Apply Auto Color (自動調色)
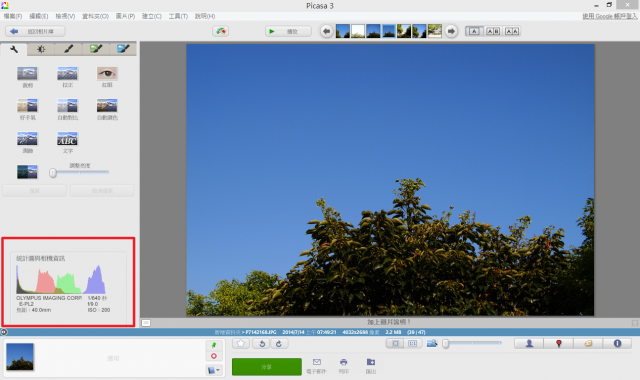The height and width of the screenshot is (380, 640). coord(107,106)
